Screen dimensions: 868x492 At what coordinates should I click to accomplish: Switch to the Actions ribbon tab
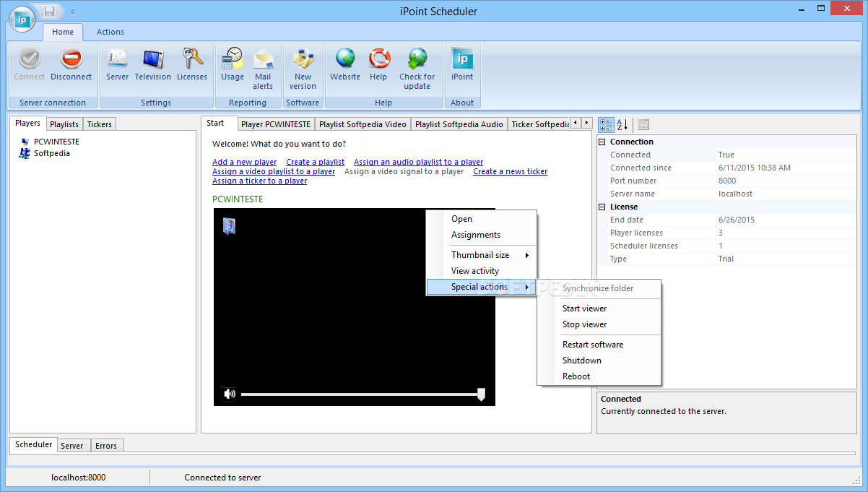(x=110, y=32)
